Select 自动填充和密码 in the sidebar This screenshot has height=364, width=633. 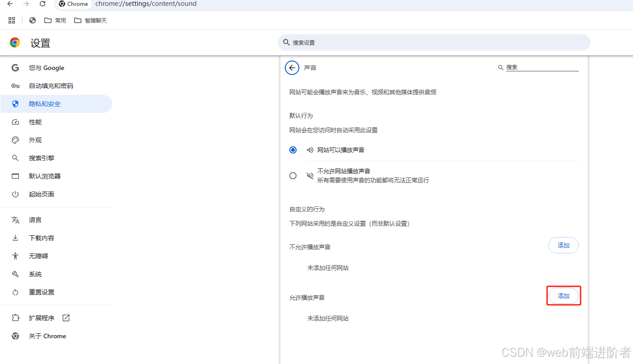tap(51, 85)
